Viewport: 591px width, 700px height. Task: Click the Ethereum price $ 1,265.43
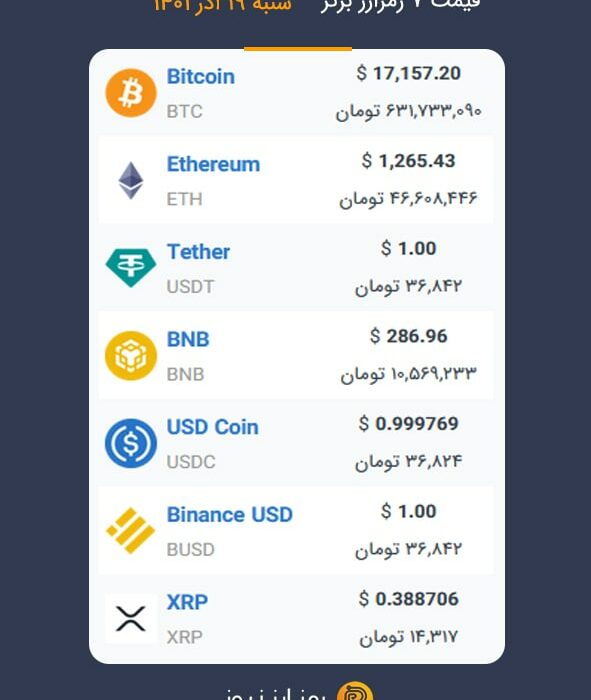(408, 161)
